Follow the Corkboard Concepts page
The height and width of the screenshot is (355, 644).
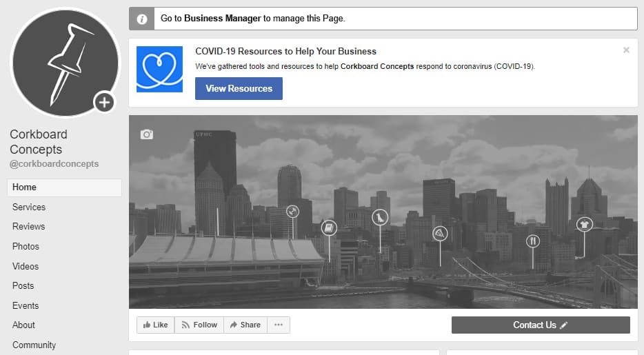(199, 325)
